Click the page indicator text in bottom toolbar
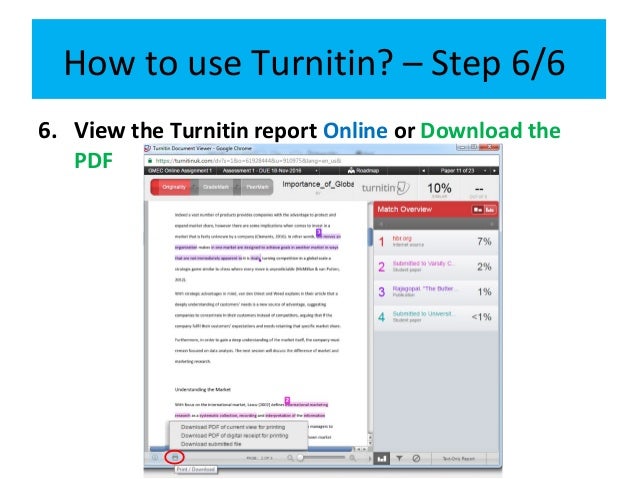The width and height of the screenshot is (638, 479). [x=259, y=458]
